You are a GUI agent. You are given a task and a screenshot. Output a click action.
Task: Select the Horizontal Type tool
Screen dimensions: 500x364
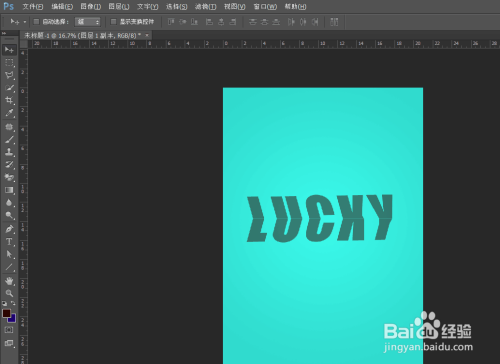(x=9, y=242)
